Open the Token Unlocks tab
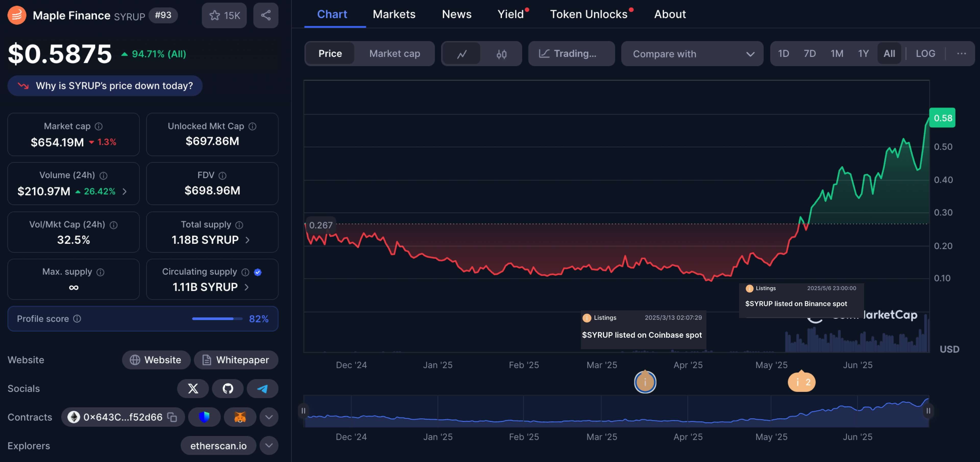Viewport: 980px width, 462px height. coord(589,14)
